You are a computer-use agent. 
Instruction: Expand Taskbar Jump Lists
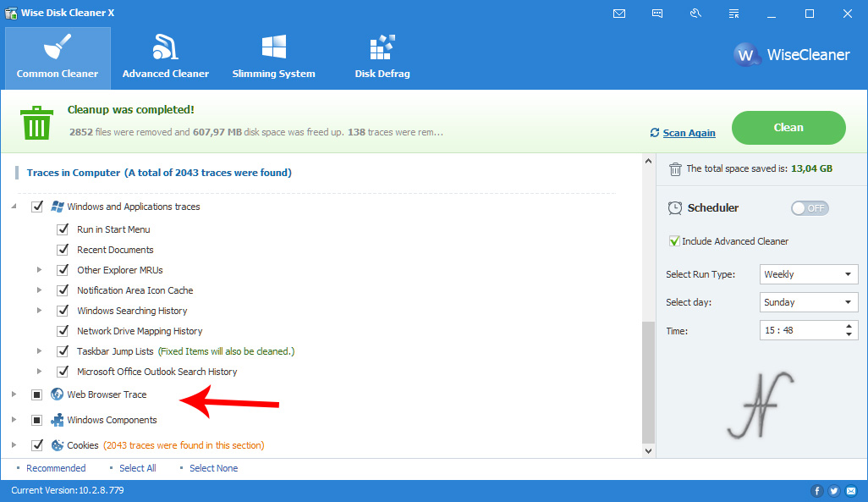(39, 350)
